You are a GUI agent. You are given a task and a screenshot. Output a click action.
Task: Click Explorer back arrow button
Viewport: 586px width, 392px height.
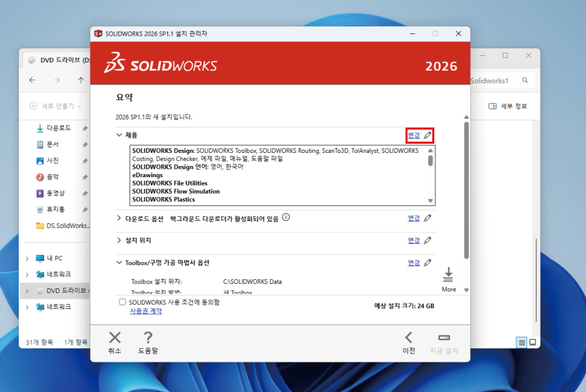click(33, 80)
